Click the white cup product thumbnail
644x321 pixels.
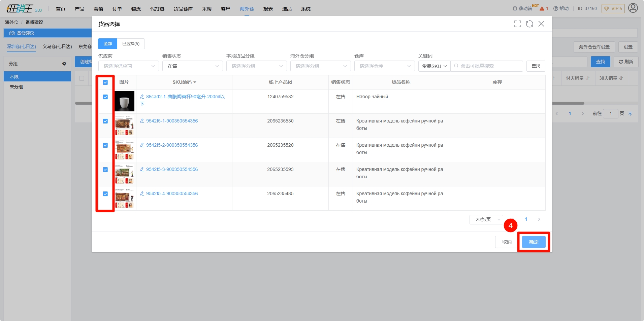pos(124,101)
